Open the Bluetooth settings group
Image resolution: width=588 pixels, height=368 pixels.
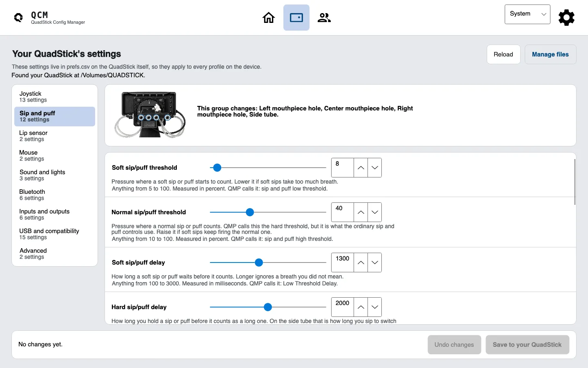(55, 195)
